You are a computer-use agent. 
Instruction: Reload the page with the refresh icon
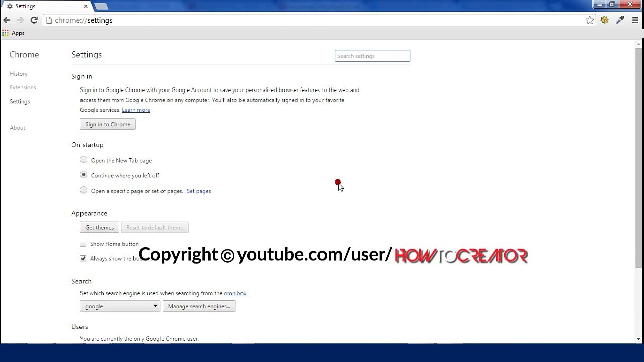[x=34, y=20]
